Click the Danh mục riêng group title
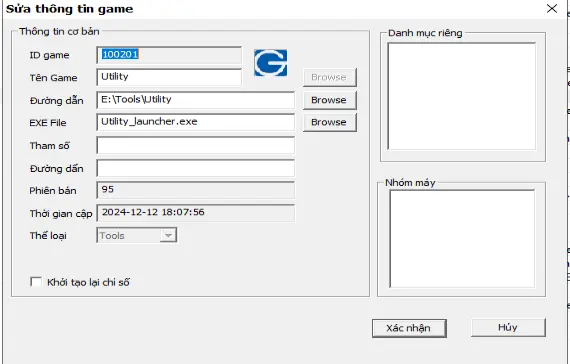570x364 pixels. tap(425, 33)
